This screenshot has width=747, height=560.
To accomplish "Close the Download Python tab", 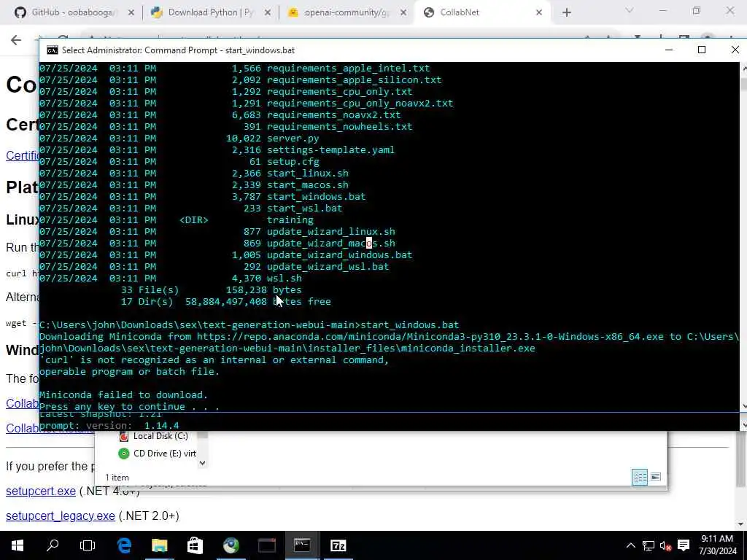I will point(268,13).
